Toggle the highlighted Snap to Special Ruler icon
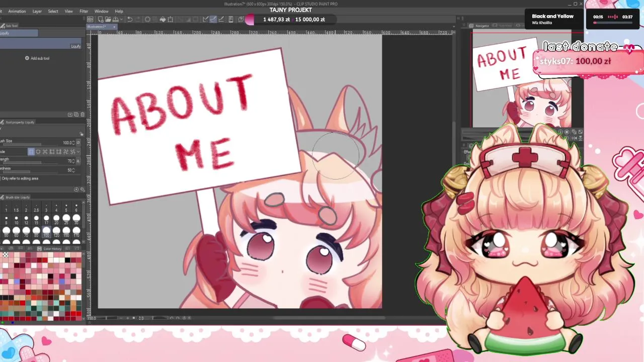Image resolution: width=644 pixels, height=362 pixels. coord(213,20)
